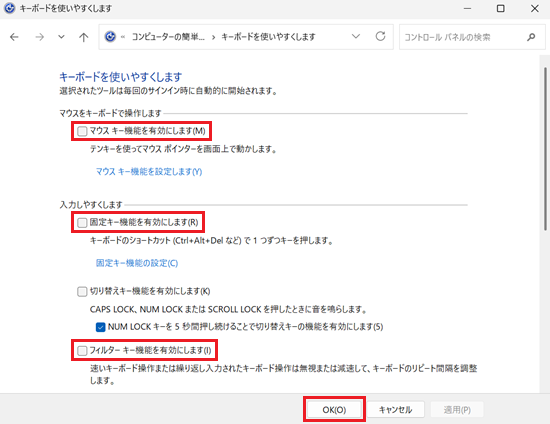Click the コントロール パネルの検索 field

tap(462, 37)
